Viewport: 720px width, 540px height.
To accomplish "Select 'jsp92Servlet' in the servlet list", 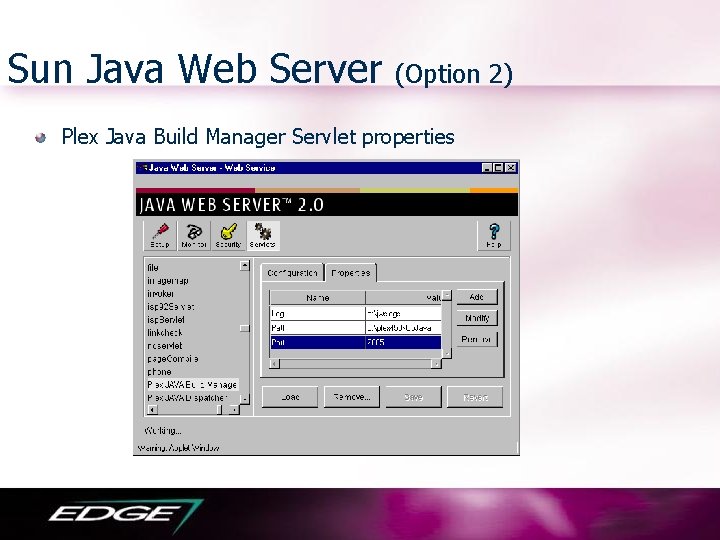I will (x=170, y=306).
